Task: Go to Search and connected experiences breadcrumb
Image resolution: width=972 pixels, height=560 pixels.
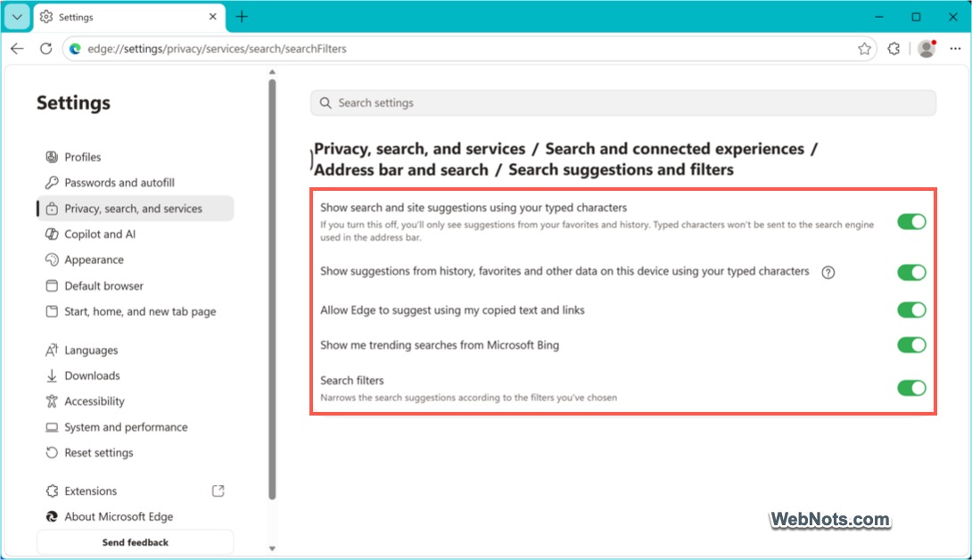Action: tap(674, 149)
